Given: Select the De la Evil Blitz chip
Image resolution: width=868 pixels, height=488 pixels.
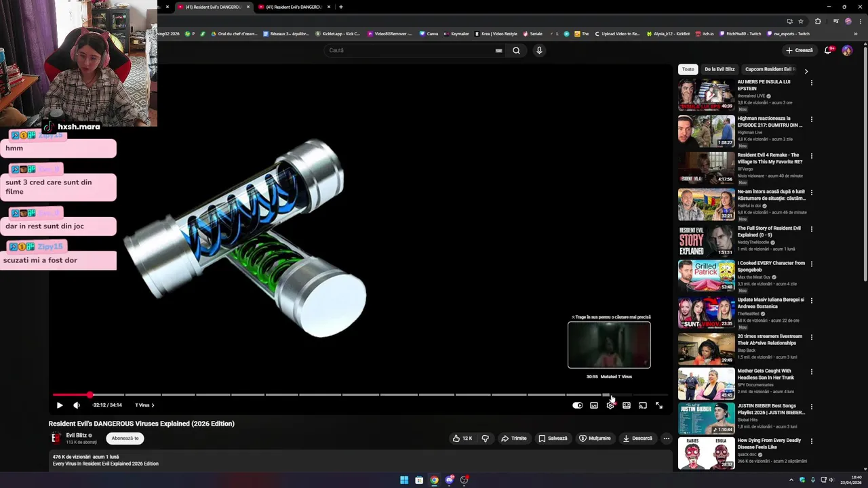Looking at the screenshot, I should (x=719, y=69).
